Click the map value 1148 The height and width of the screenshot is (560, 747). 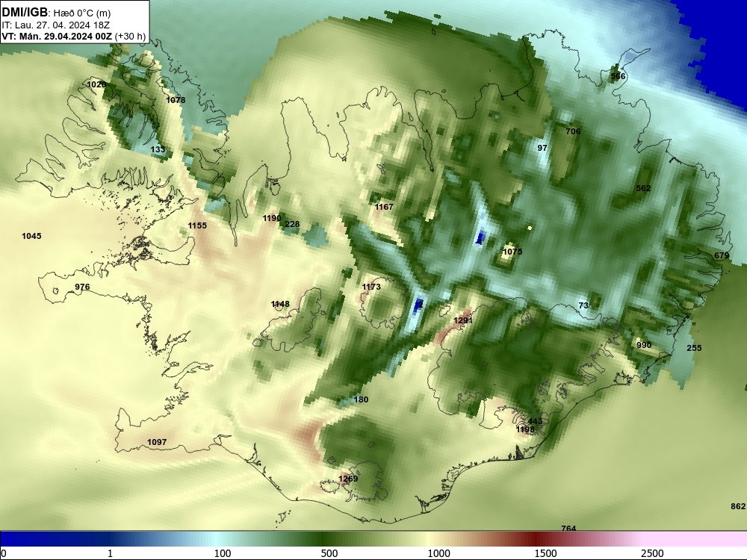[x=280, y=305]
